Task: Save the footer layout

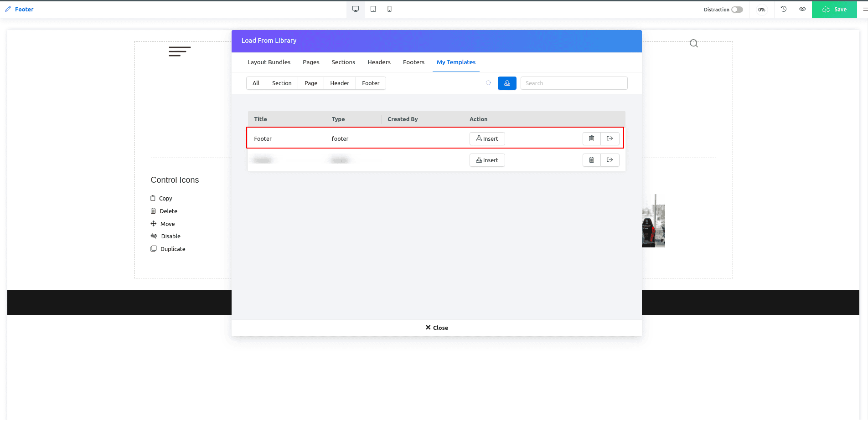Action: tap(834, 9)
